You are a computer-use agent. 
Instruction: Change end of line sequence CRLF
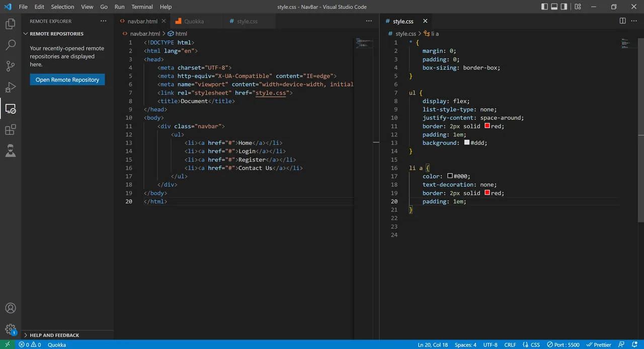click(510, 344)
